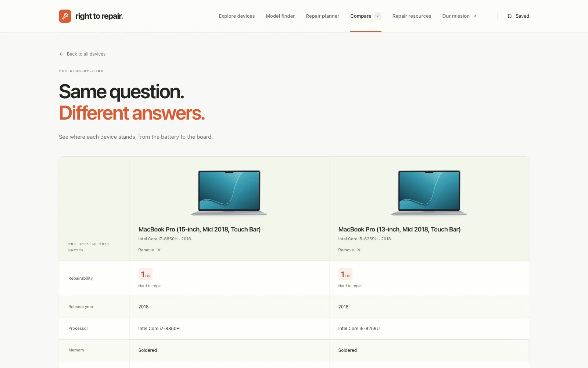Click the external arrow icon beside Our mission

tap(474, 16)
